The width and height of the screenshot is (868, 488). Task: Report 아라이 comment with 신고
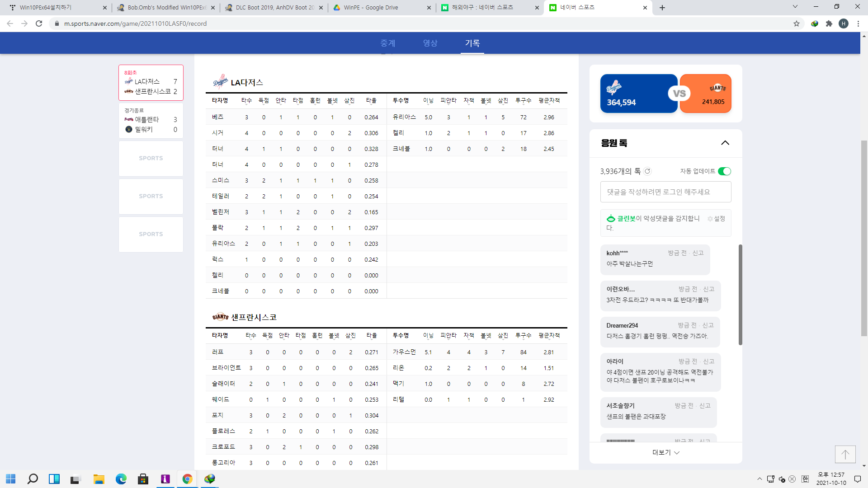[708, 361]
